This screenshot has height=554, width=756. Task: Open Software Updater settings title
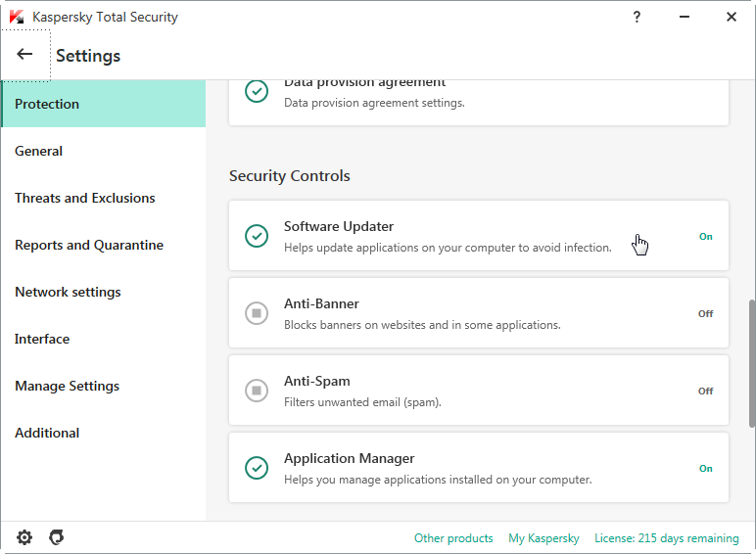[339, 226]
